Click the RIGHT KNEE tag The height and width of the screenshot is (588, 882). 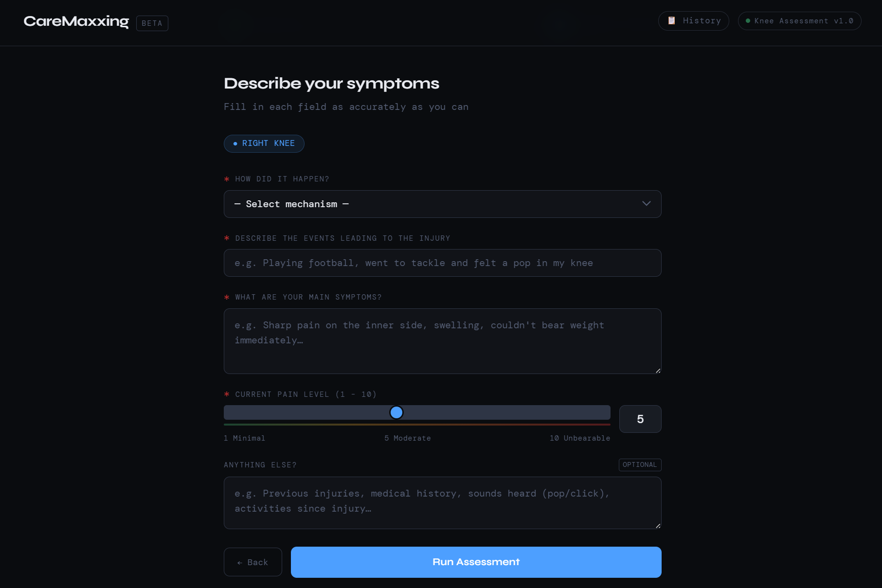pyautogui.click(x=264, y=143)
